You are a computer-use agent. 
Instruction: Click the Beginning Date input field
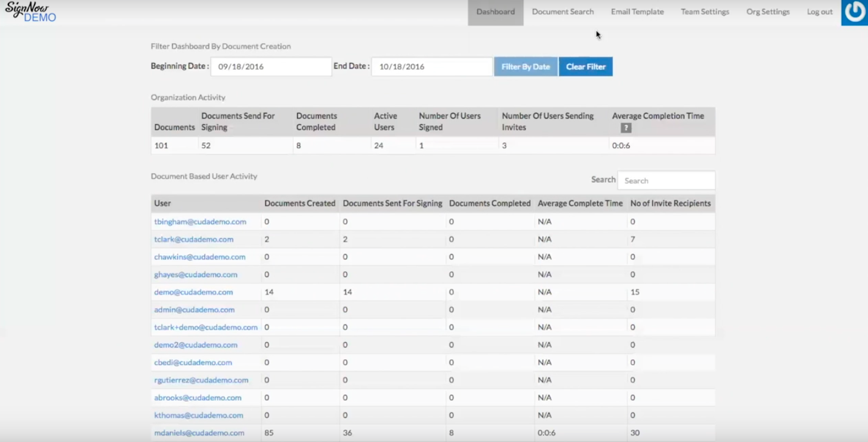[x=271, y=67]
